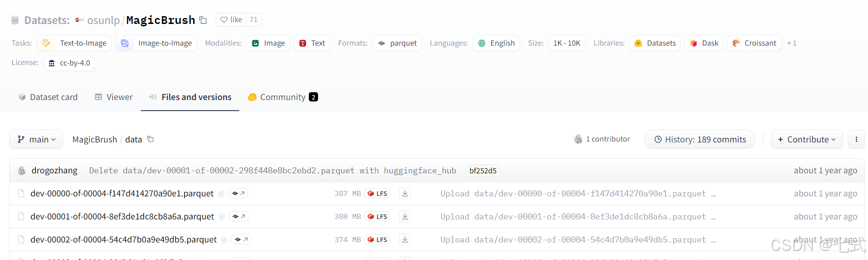
Task: Switch to the Community tab
Action: (283, 97)
